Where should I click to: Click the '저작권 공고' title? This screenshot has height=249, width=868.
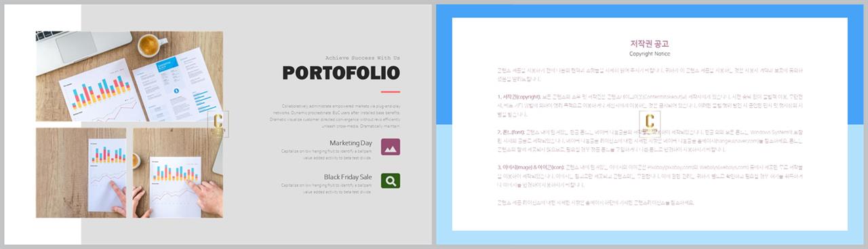click(x=650, y=43)
